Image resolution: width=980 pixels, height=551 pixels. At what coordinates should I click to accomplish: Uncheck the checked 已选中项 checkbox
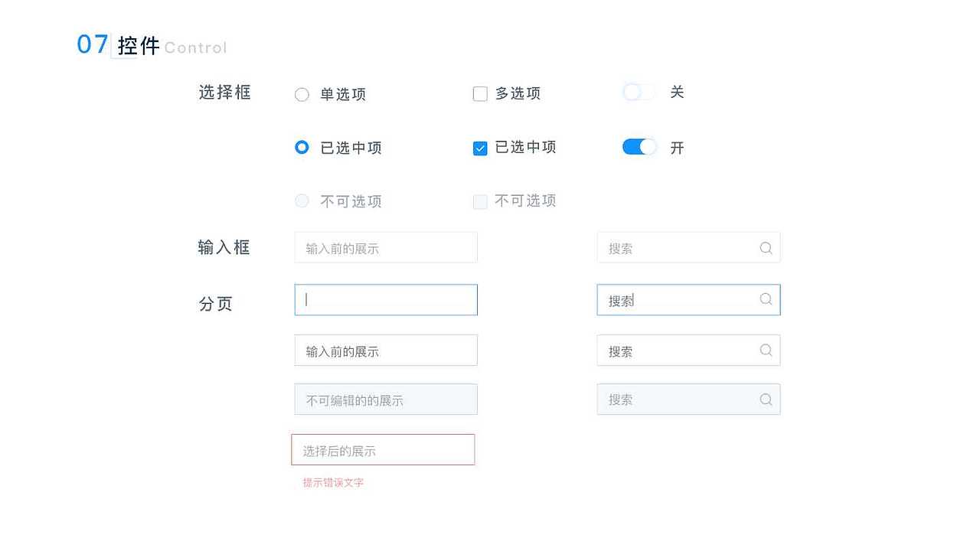point(480,148)
